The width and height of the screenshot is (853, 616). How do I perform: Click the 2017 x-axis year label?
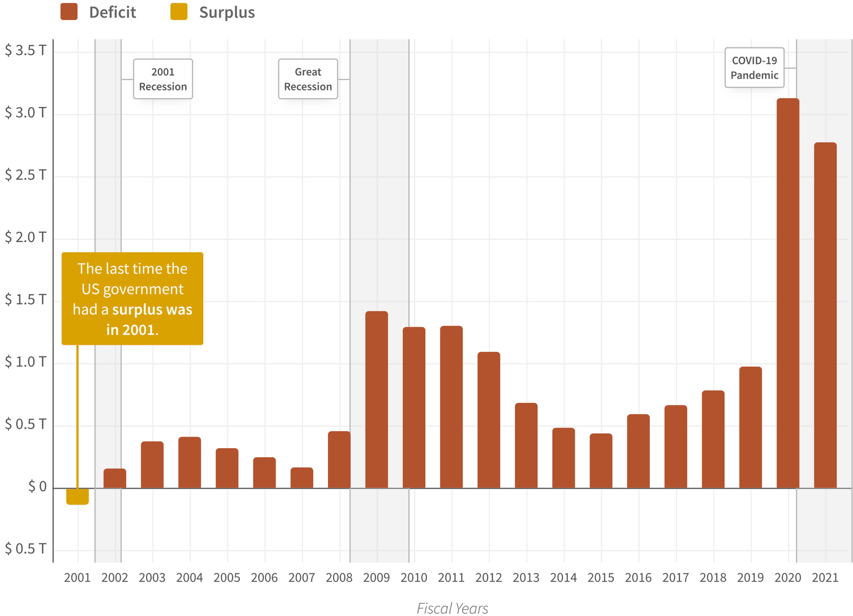click(x=675, y=578)
